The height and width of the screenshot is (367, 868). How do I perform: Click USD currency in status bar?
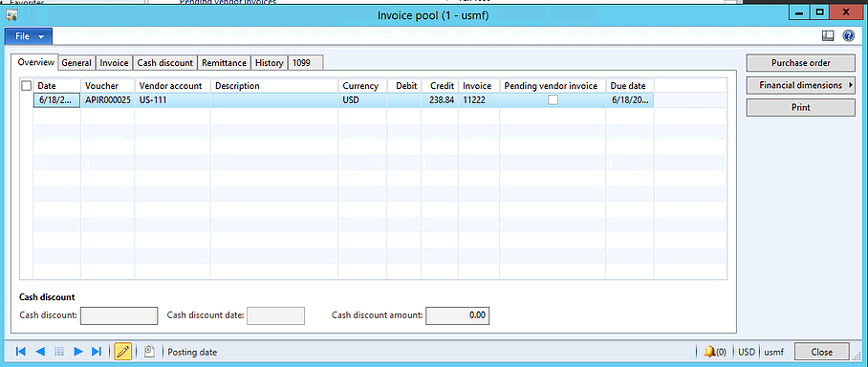(747, 352)
